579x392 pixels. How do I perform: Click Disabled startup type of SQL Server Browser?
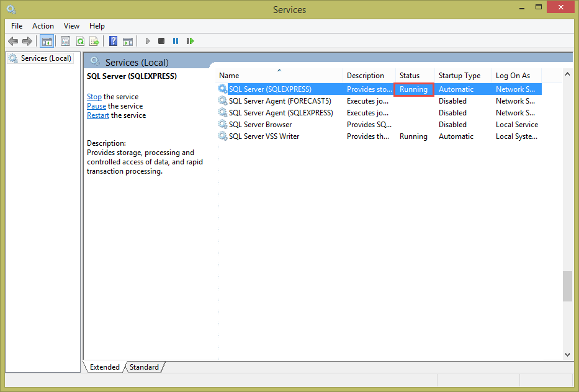pyautogui.click(x=453, y=125)
